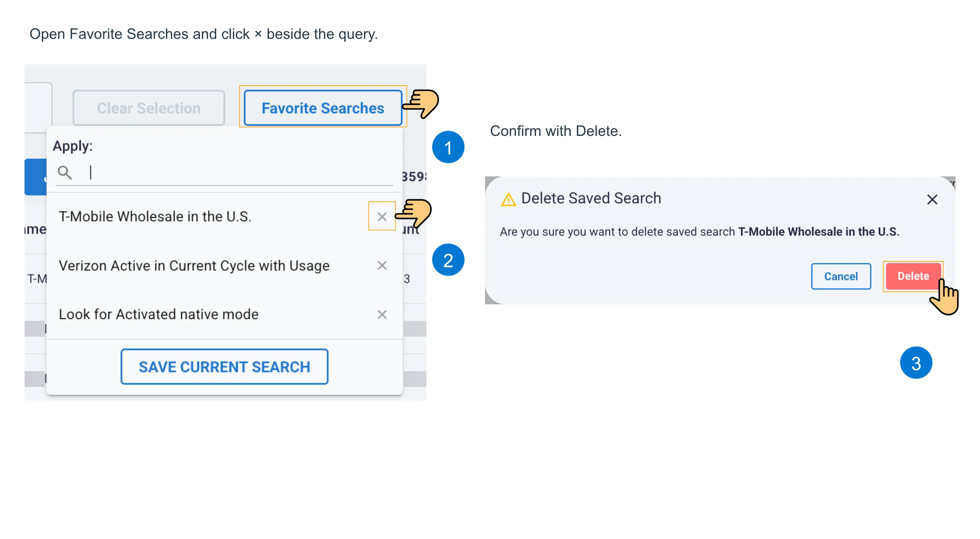This screenshot has width=980, height=539.
Task: Apply T-Mobile Wholesale in the U.S. search
Action: [155, 217]
